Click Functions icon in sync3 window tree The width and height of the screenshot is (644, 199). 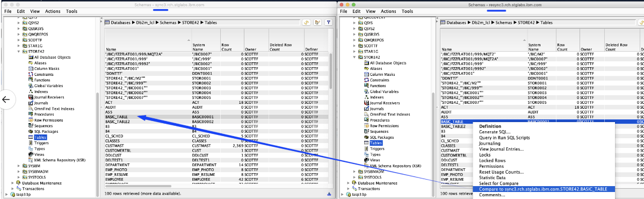click(x=31, y=80)
